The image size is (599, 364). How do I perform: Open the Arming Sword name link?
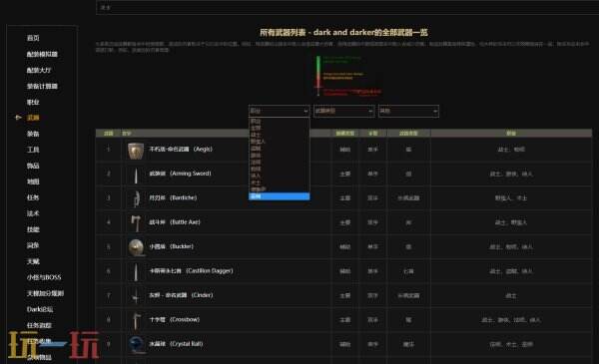coord(180,174)
